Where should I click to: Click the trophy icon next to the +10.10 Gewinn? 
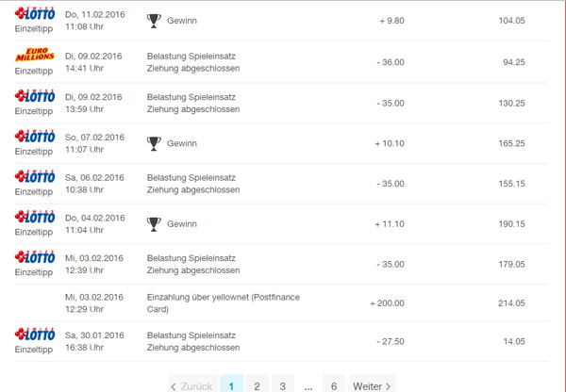(154, 143)
